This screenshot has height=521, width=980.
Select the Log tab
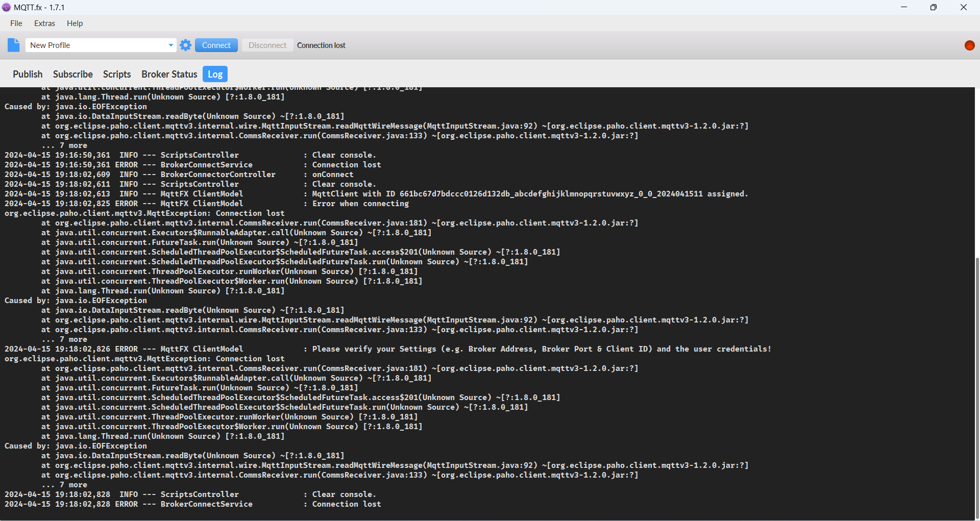(x=215, y=74)
